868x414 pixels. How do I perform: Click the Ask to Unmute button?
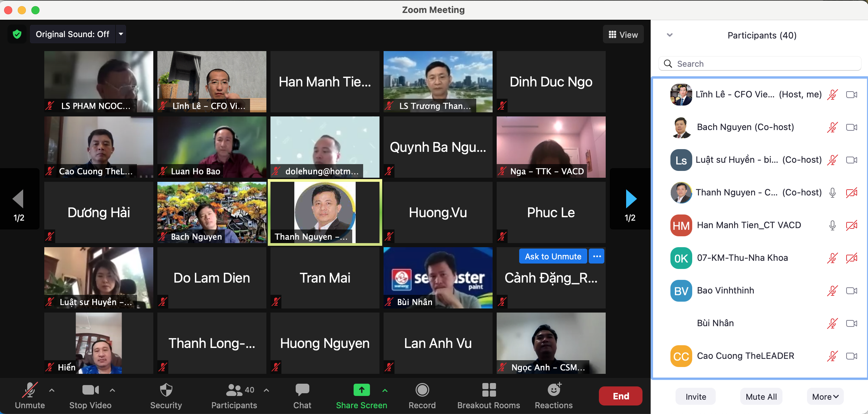click(x=553, y=256)
